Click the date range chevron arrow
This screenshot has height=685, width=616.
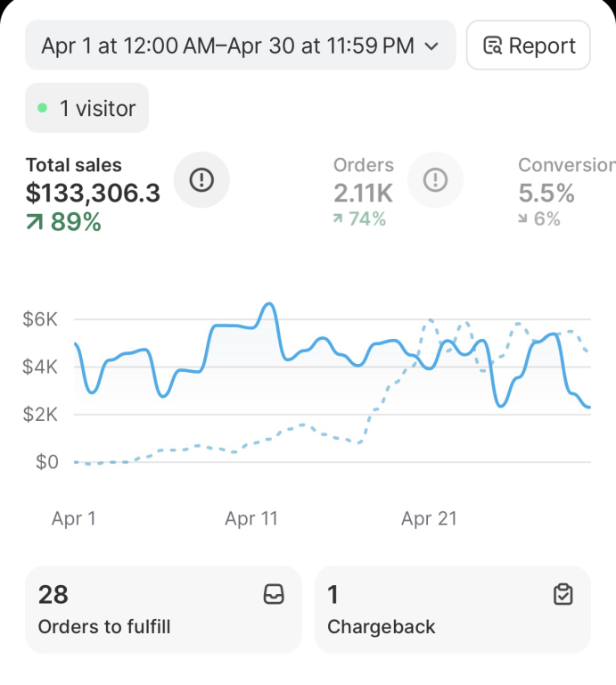point(431,45)
